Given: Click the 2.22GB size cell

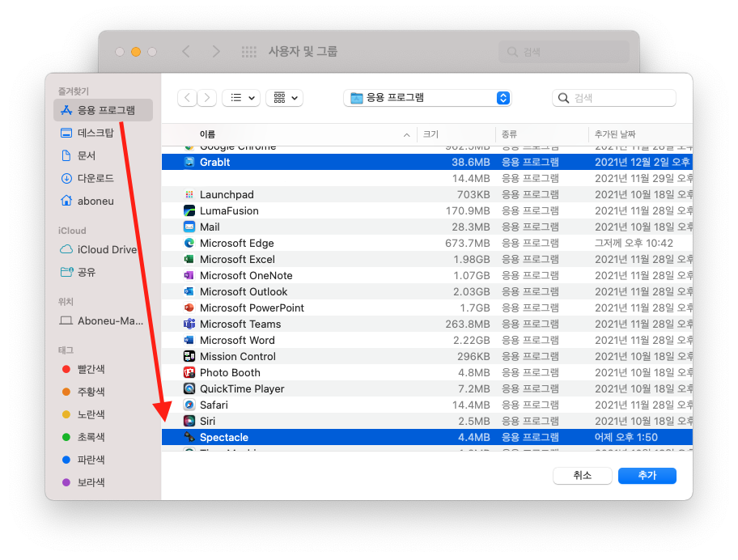Looking at the screenshot, I should [x=472, y=340].
